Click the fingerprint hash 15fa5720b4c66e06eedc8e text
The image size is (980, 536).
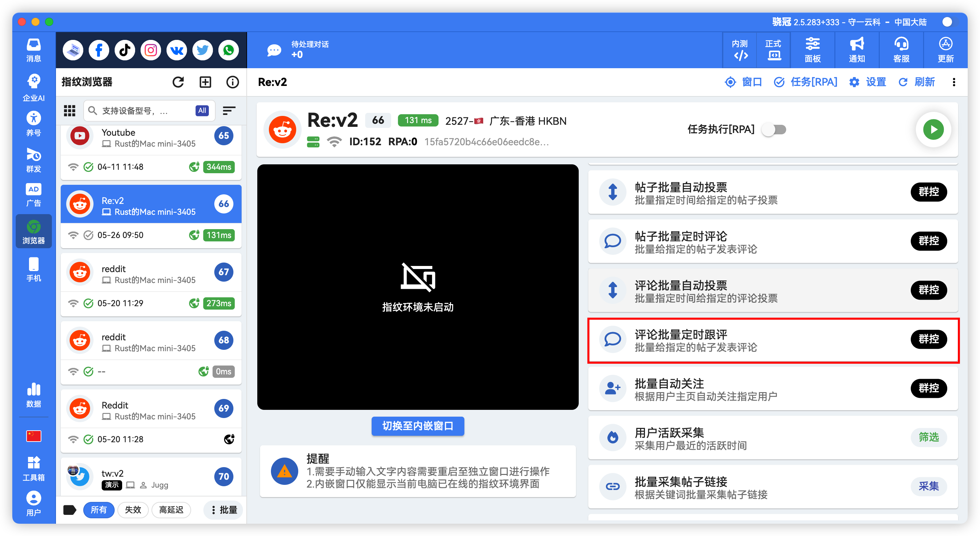coord(487,142)
